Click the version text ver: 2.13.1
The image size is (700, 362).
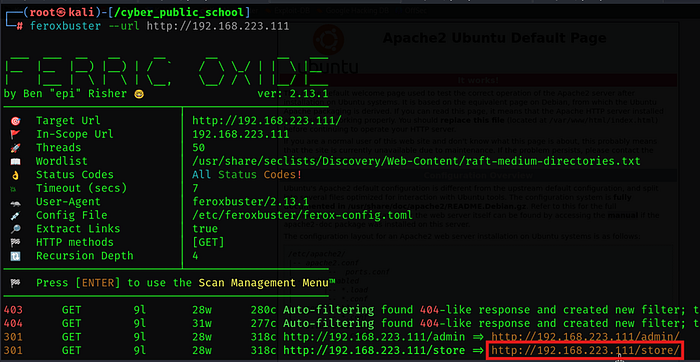click(x=293, y=94)
